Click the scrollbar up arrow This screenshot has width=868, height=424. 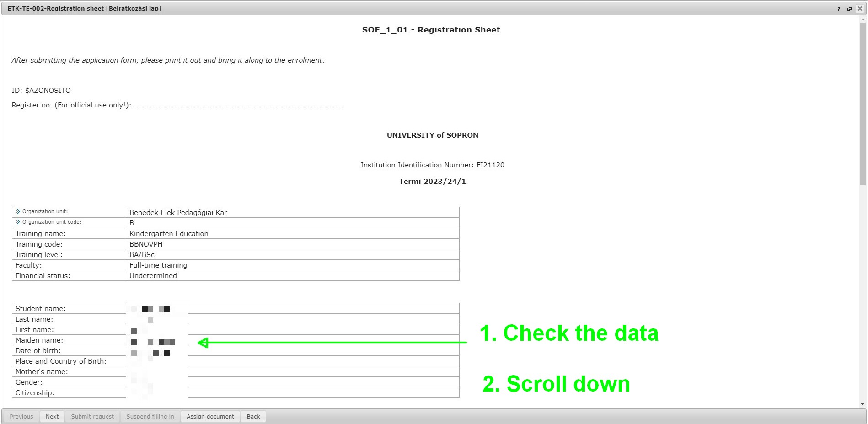tap(863, 20)
